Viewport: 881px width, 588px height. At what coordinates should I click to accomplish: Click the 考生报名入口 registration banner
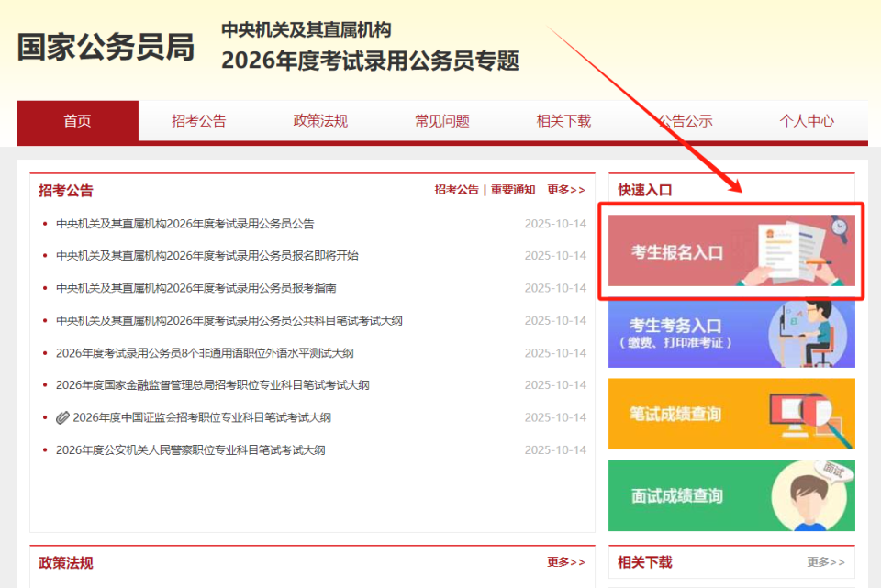[x=731, y=250]
